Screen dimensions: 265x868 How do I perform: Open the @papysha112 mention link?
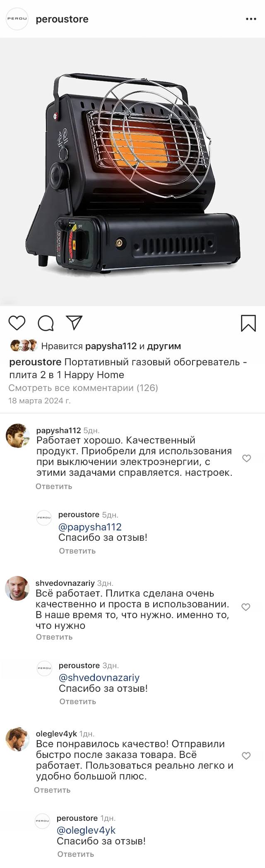coord(90,527)
